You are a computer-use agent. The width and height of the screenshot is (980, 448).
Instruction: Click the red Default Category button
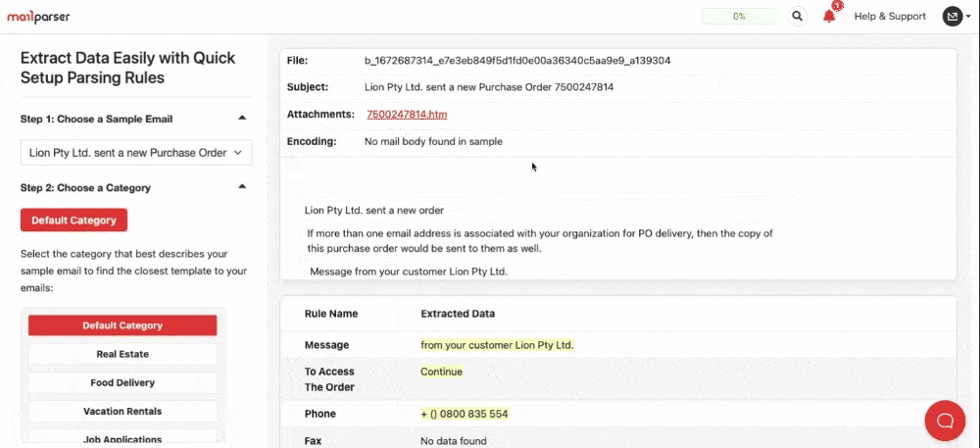point(73,221)
